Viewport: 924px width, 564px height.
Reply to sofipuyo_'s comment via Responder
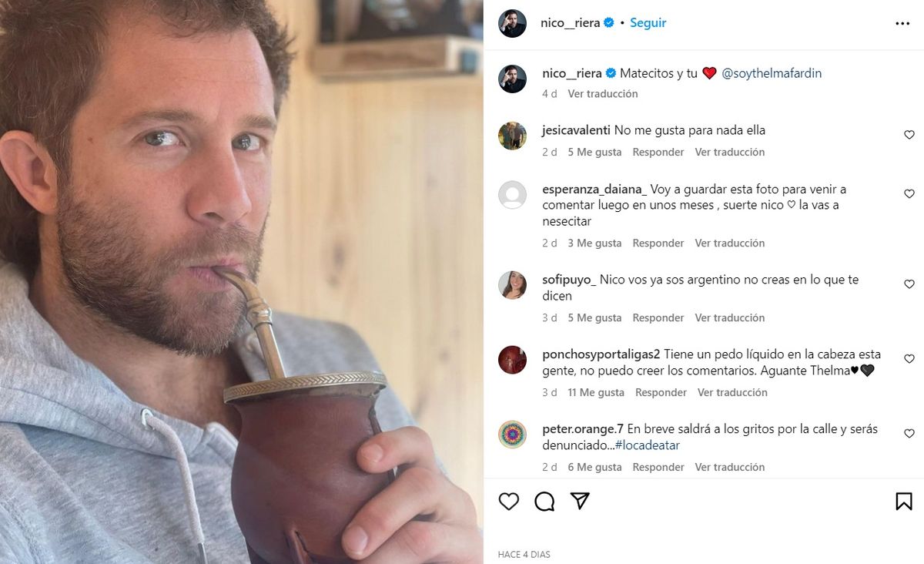click(658, 317)
